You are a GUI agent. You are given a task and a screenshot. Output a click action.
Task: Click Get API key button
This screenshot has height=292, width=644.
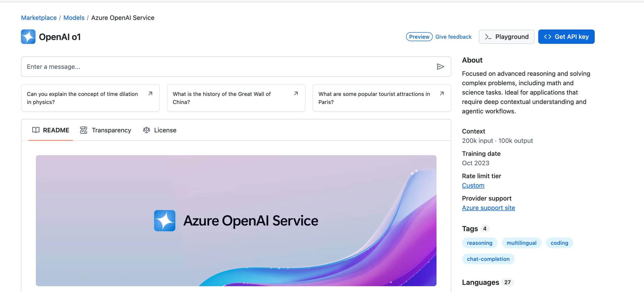click(566, 37)
